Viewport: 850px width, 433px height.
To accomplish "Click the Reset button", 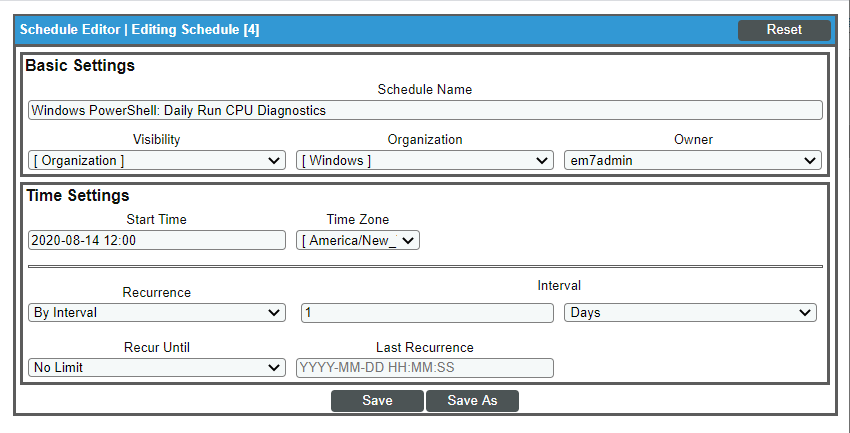I will (x=784, y=30).
